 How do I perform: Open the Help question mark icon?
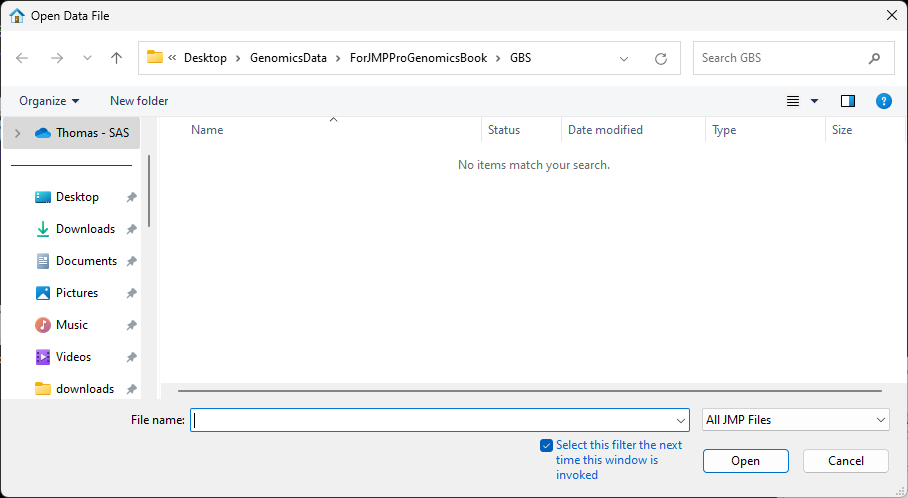click(x=883, y=101)
